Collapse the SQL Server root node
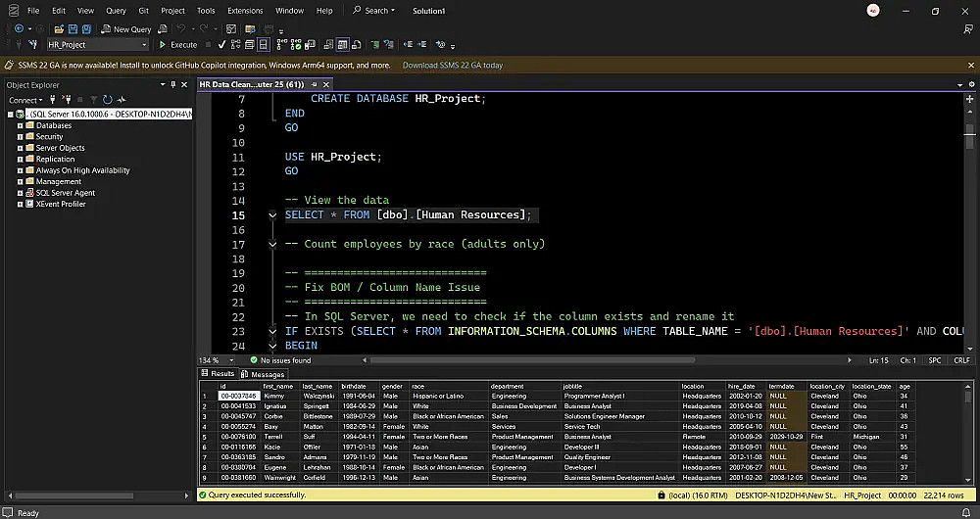The height and width of the screenshot is (519, 980). coord(10,115)
